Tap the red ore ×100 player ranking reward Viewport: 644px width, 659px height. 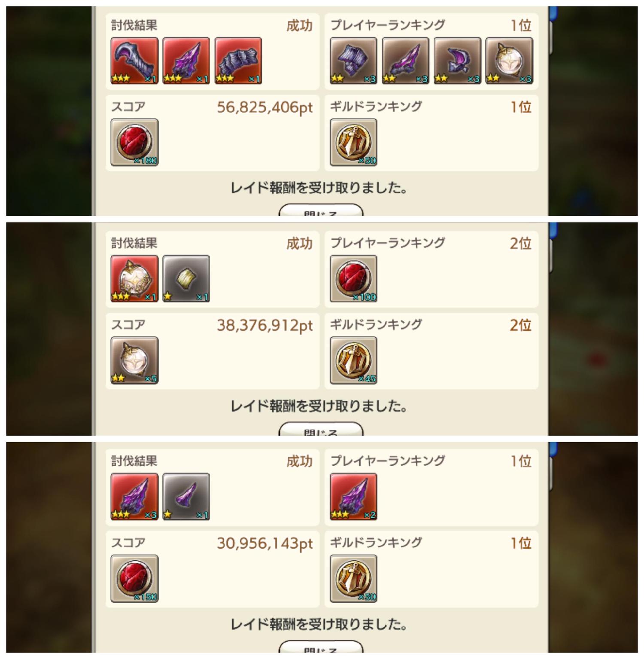click(353, 279)
